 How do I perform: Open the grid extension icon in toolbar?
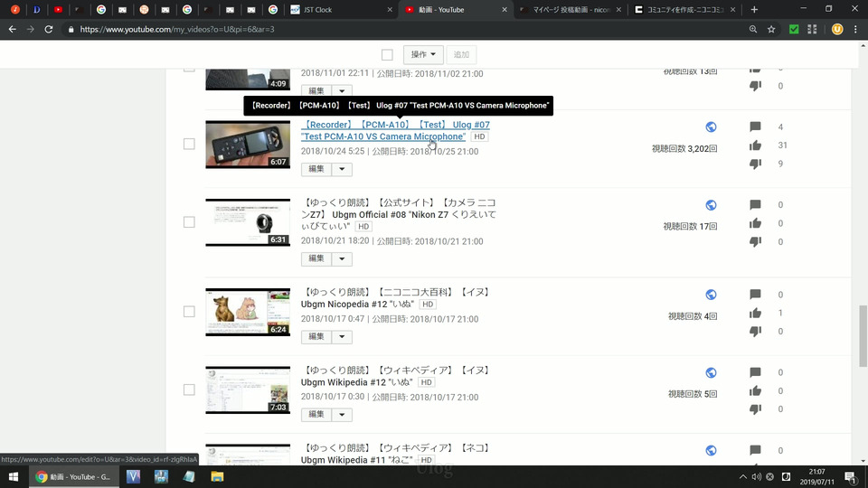coord(812,29)
